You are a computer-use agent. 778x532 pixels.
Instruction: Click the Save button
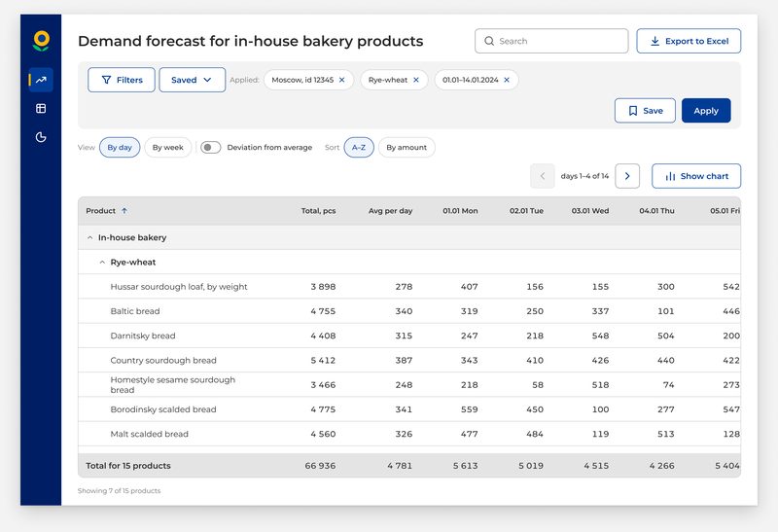click(645, 111)
